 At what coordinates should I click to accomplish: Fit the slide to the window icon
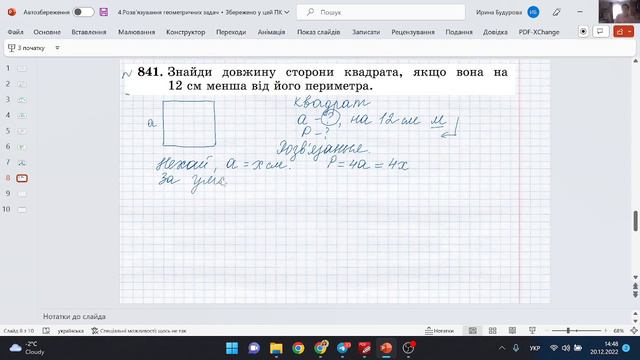coord(634,331)
